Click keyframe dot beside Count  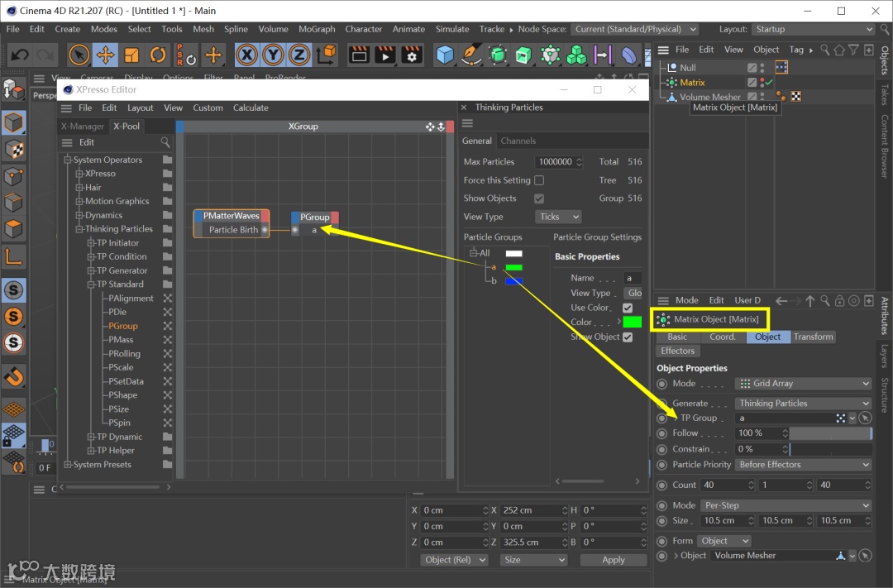pos(661,485)
